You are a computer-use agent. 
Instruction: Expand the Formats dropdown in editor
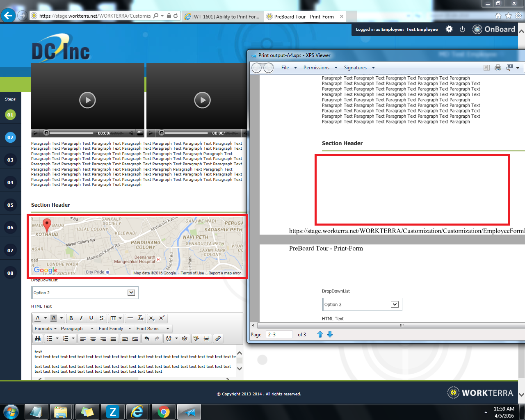pyautogui.click(x=46, y=329)
